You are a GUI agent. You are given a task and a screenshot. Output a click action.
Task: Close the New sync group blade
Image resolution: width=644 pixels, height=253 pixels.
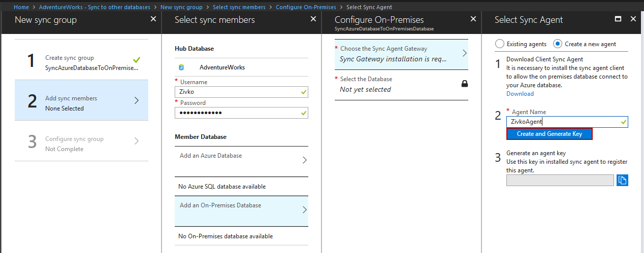tap(153, 19)
